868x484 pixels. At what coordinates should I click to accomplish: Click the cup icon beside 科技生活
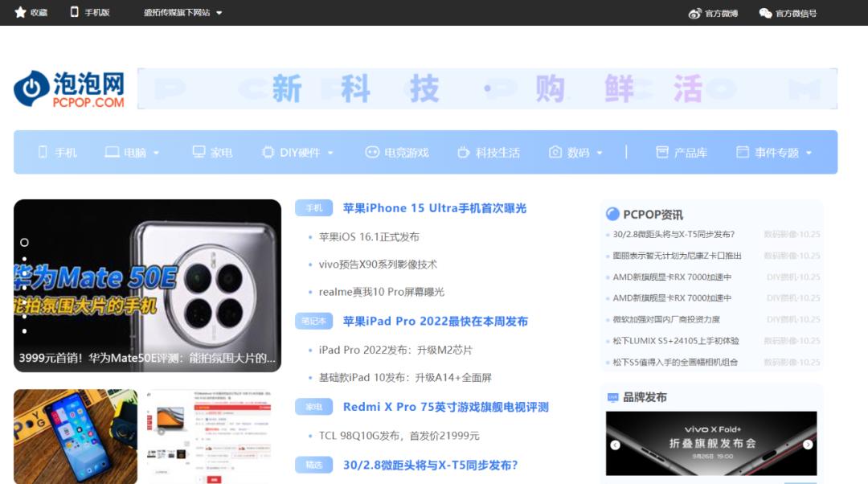pos(464,152)
